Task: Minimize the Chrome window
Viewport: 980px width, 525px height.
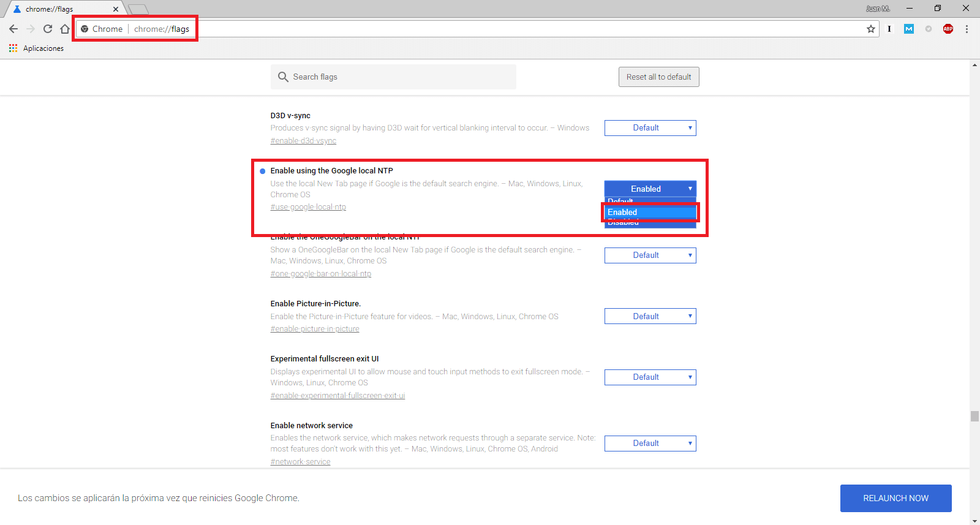Action: pyautogui.click(x=910, y=9)
